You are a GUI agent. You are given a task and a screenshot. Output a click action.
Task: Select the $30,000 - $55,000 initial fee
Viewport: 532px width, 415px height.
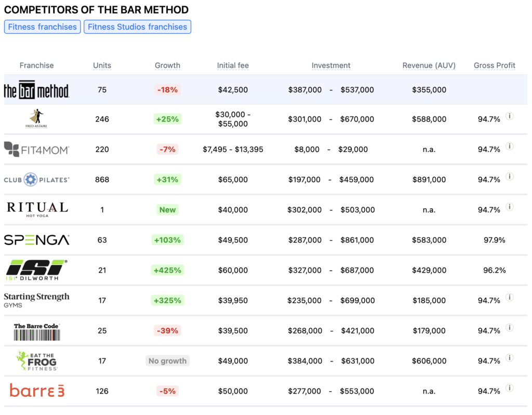point(233,119)
